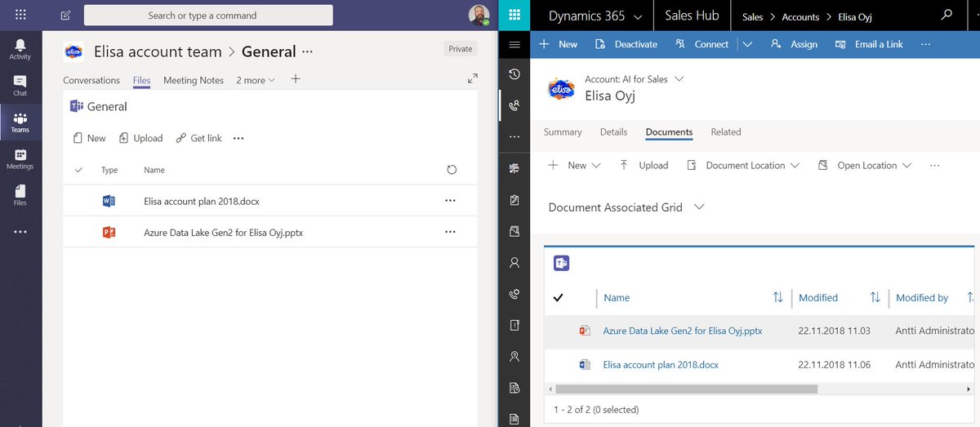Go to Sales in the breadcrumb

[752, 16]
